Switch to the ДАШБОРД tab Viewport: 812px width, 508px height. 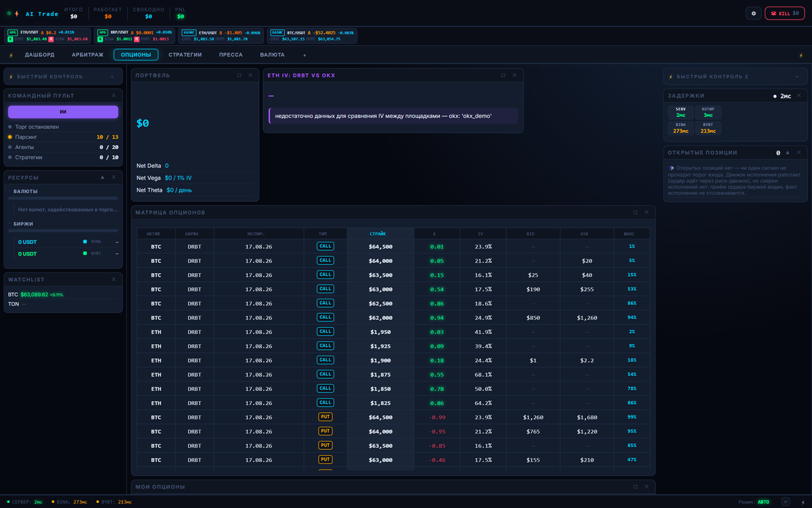tap(40, 55)
